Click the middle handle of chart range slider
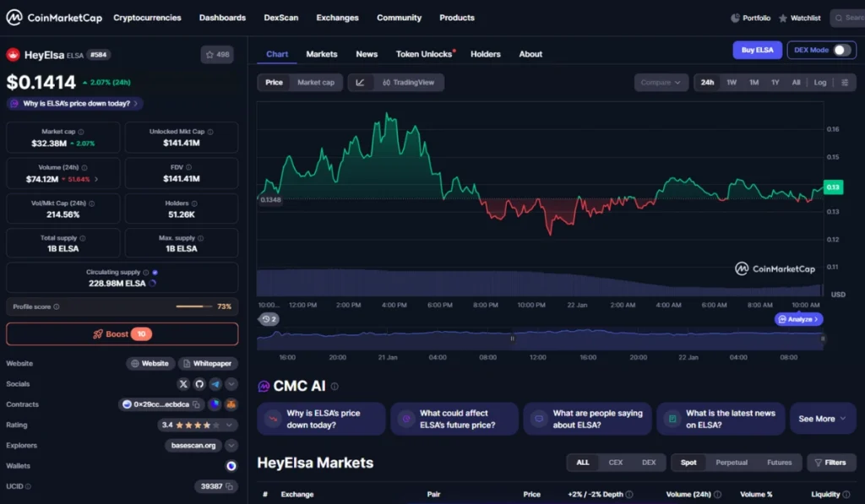The image size is (865, 504). [x=513, y=339]
